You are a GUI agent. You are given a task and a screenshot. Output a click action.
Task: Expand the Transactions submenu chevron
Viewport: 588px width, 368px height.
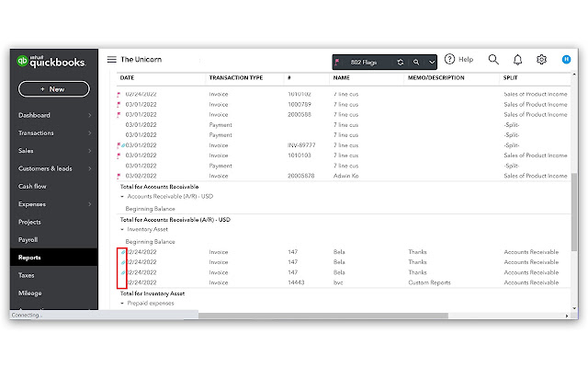[90, 132]
